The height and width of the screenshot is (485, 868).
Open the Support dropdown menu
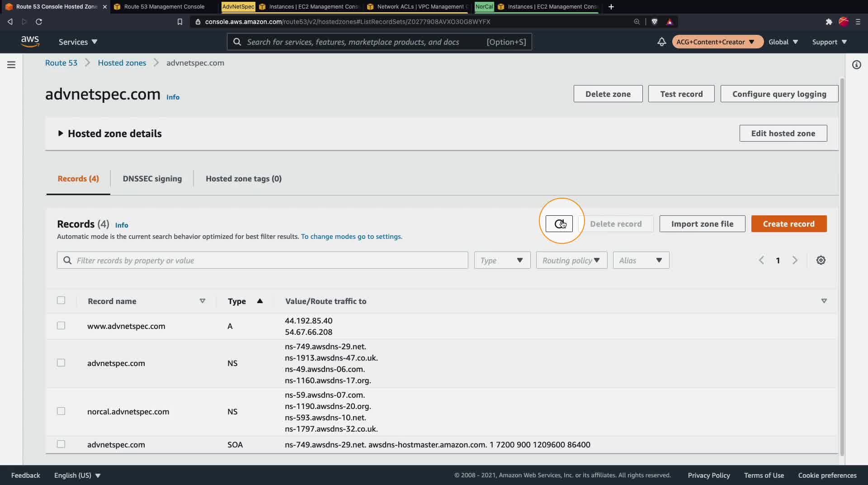830,42
